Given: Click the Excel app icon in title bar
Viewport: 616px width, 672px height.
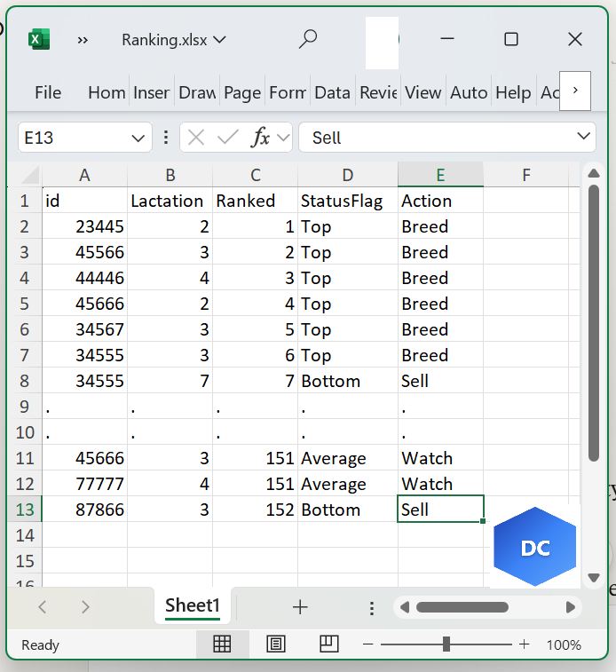Looking at the screenshot, I should coord(39,39).
